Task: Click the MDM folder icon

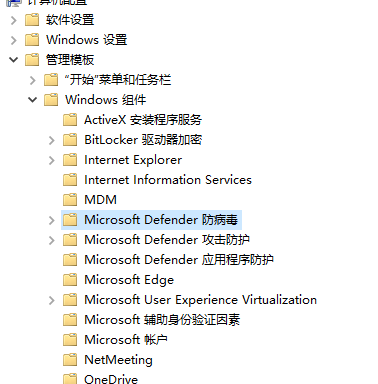Action: (x=70, y=200)
